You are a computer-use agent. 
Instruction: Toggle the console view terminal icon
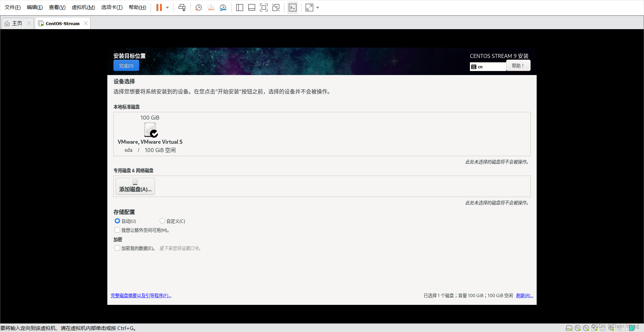tap(292, 7)
